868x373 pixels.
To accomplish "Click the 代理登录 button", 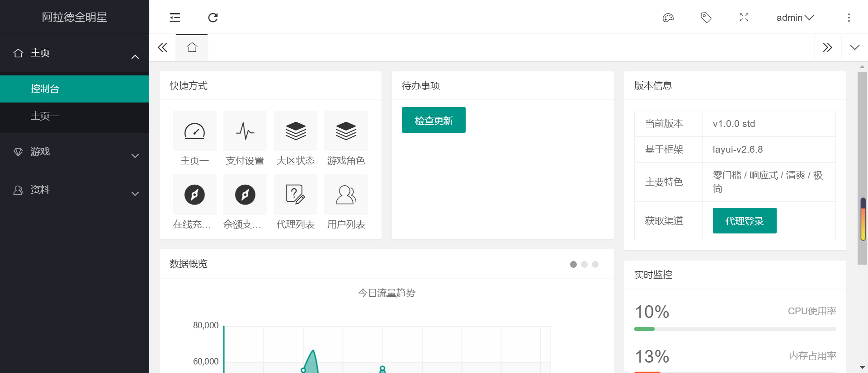I will (x=745, y=221).
